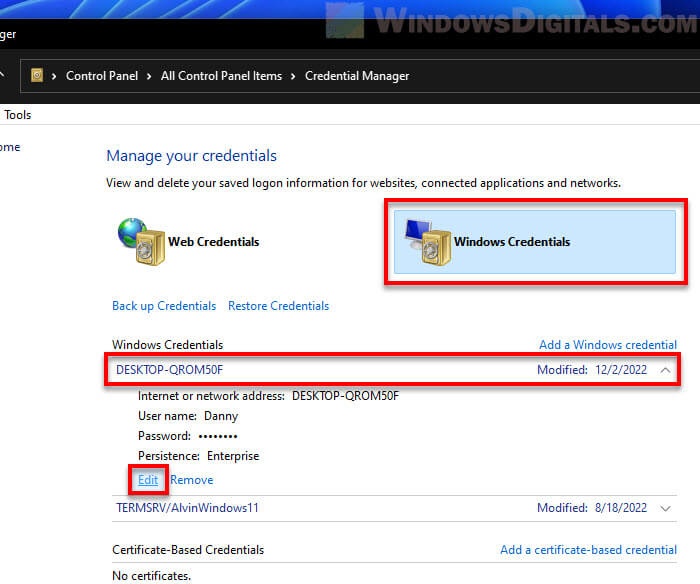
Task: Click Modified 8/18/2022 date text
Action: (x=592, y=508)
